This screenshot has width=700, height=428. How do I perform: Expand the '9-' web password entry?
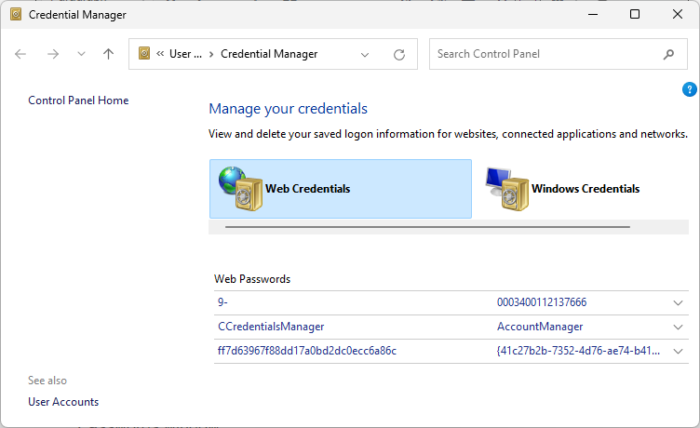(678, 302)
